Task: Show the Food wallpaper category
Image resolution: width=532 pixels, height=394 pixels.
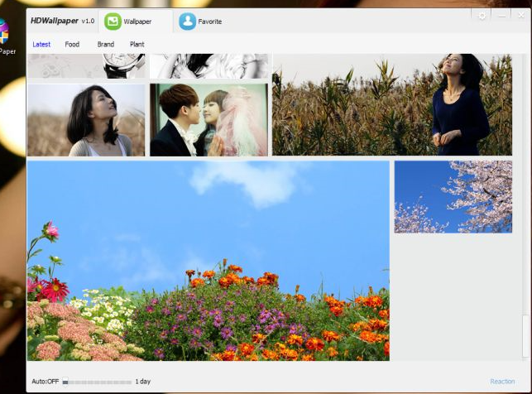Action: tap(72, 45)
